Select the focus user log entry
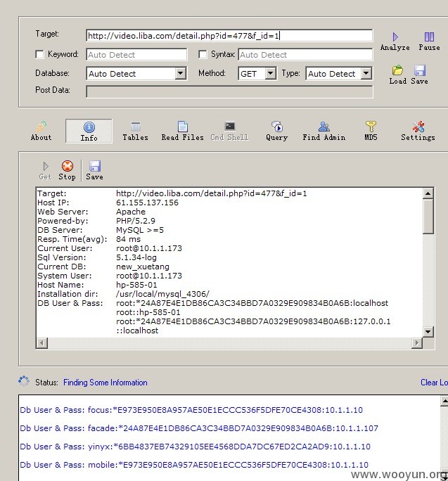 pos(191,410)
